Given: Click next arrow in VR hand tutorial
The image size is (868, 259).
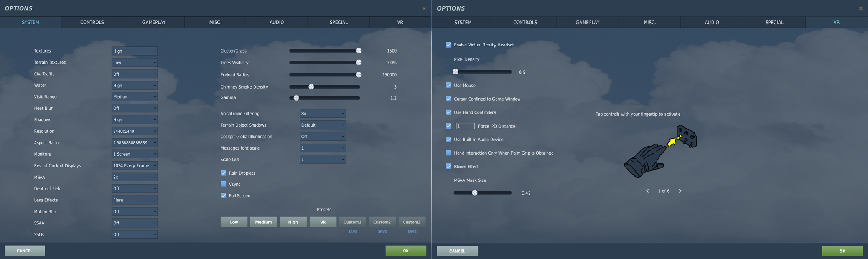Looking at the screenshot, I should click(x=680, y=191).
